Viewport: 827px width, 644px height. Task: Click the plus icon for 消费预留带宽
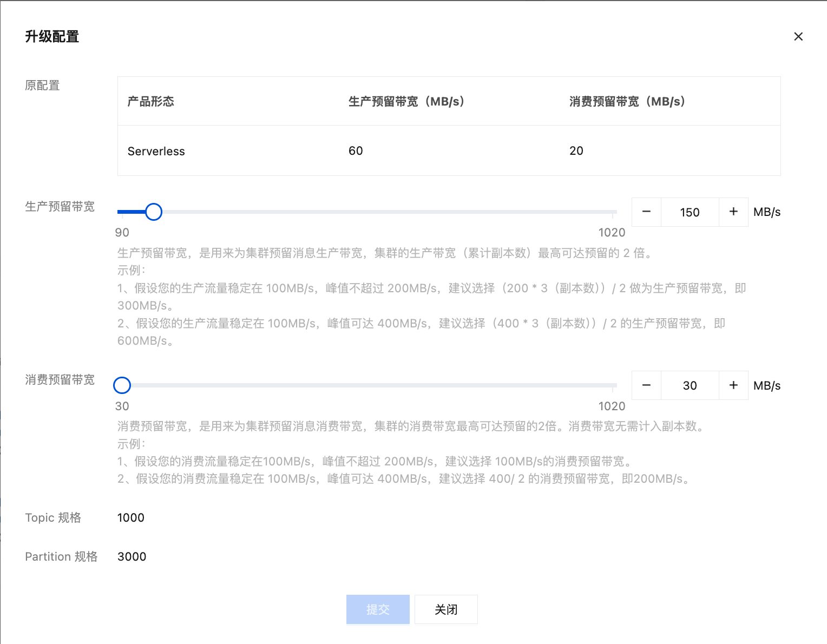[733, 385]
